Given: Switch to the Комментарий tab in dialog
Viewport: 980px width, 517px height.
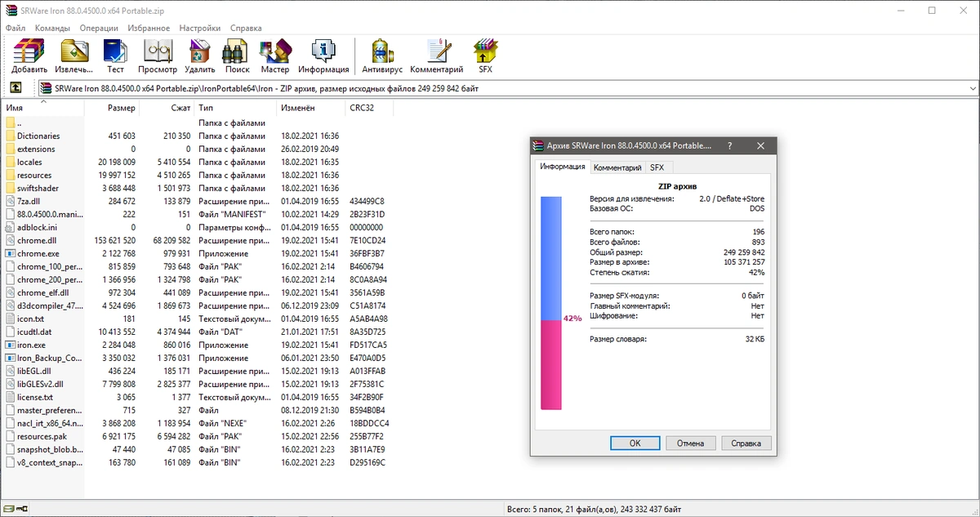Looking at the screenshot, I should point(617,167).
